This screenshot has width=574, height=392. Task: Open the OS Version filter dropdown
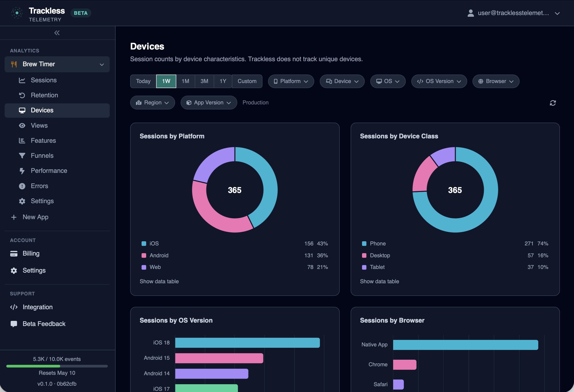point(439,81)
